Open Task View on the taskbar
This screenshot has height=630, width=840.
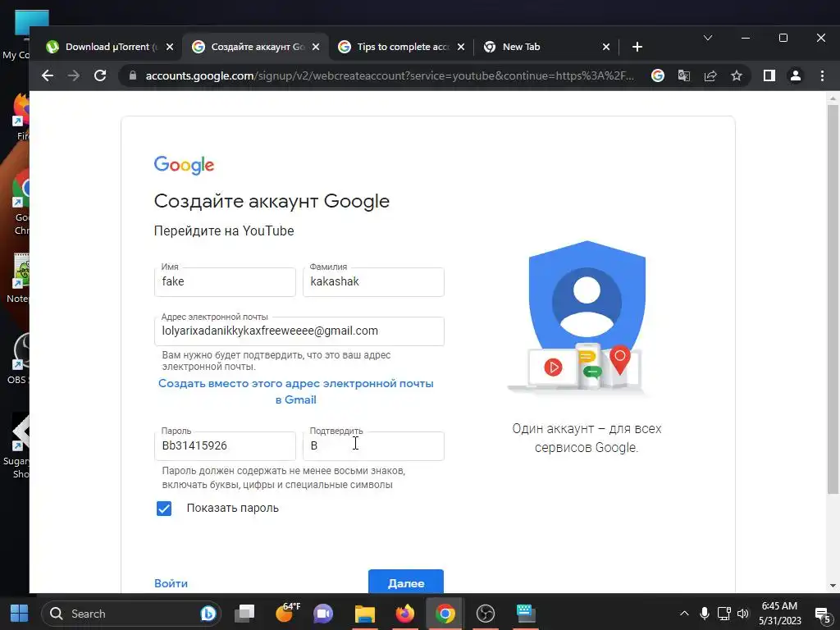tap(244, 614)
